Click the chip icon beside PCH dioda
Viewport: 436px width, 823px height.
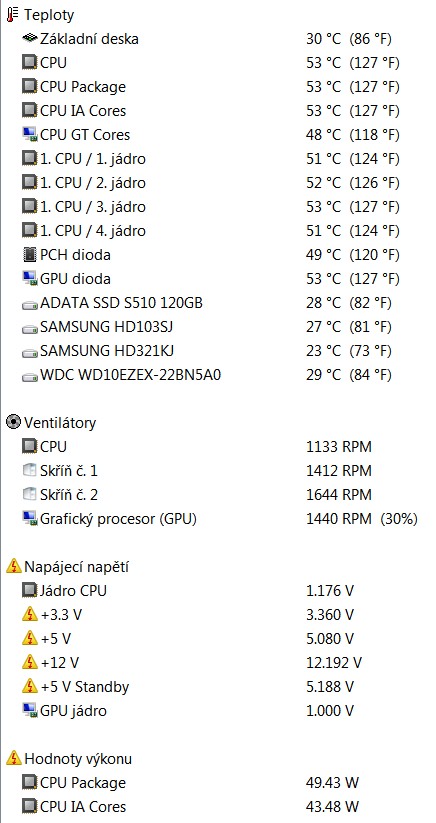(x=30, y=255)
